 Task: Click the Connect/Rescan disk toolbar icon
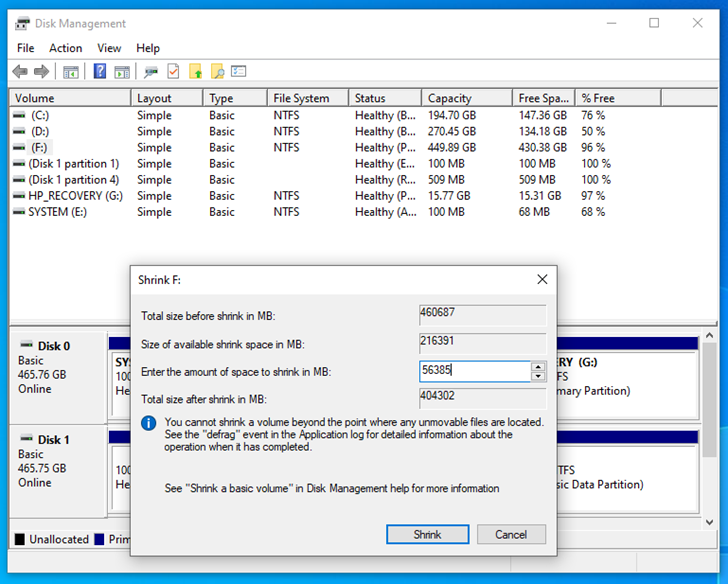[151, 71]
